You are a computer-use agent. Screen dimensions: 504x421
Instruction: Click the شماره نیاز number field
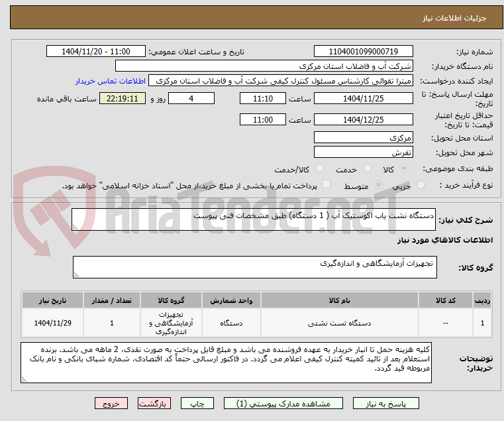pyautogui.click(x=363, y=52)
